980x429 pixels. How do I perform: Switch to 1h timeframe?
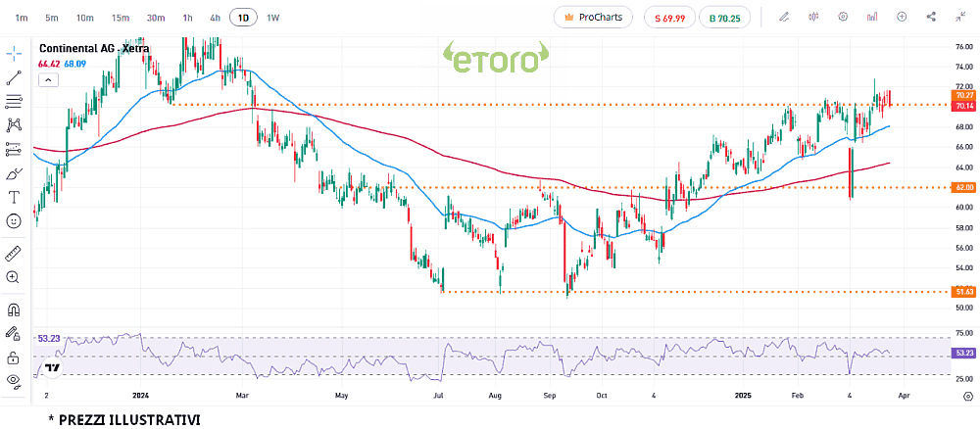187,18
